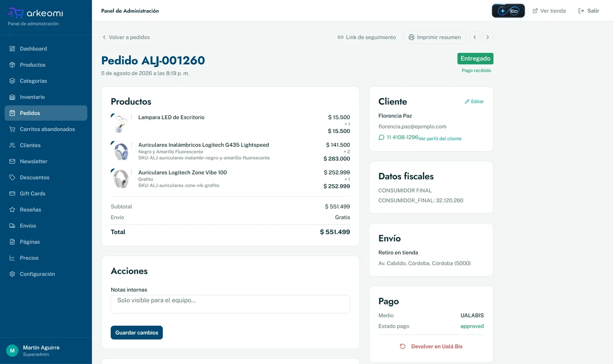Image resolution: width=613 pixels, height=364 pixels.
Task: Open Link de seguimiento
Action: point(367,37)
